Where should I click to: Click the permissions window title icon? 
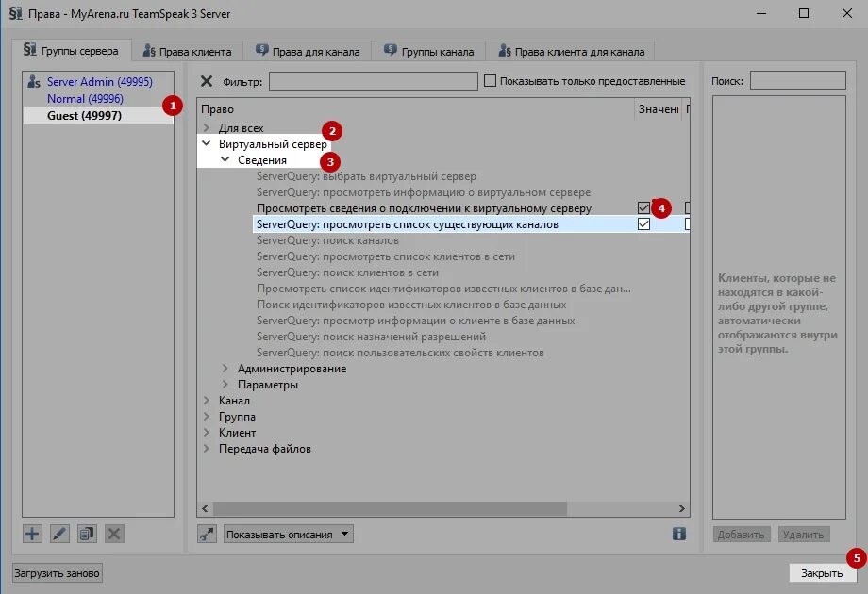15,13
